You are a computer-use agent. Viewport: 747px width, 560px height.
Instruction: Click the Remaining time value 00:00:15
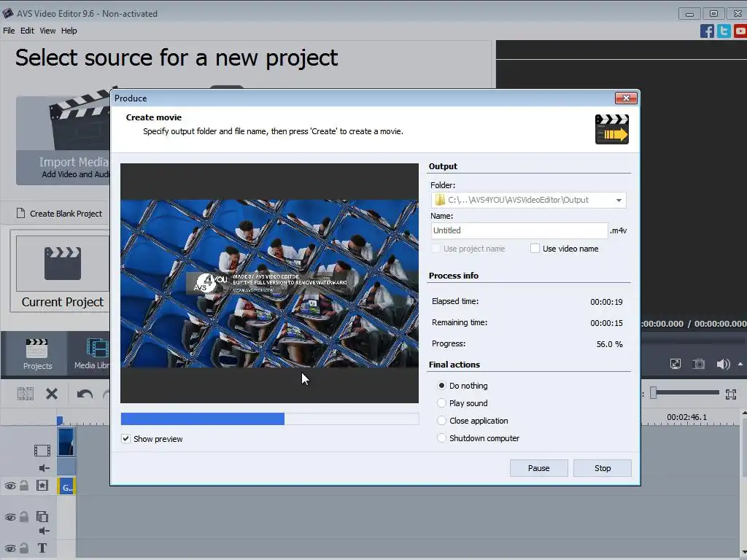[606, 323]
